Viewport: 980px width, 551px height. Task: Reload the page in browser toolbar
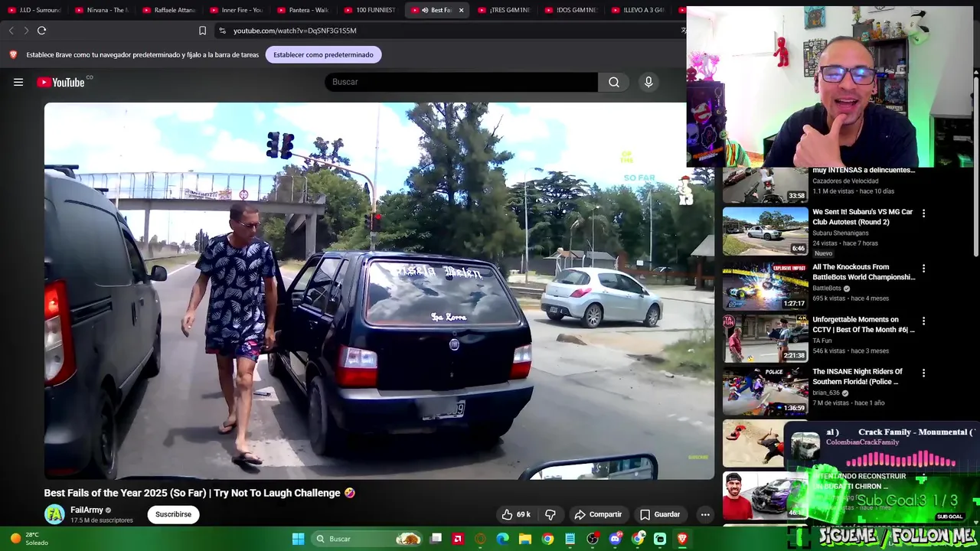[x=41, y=31]
